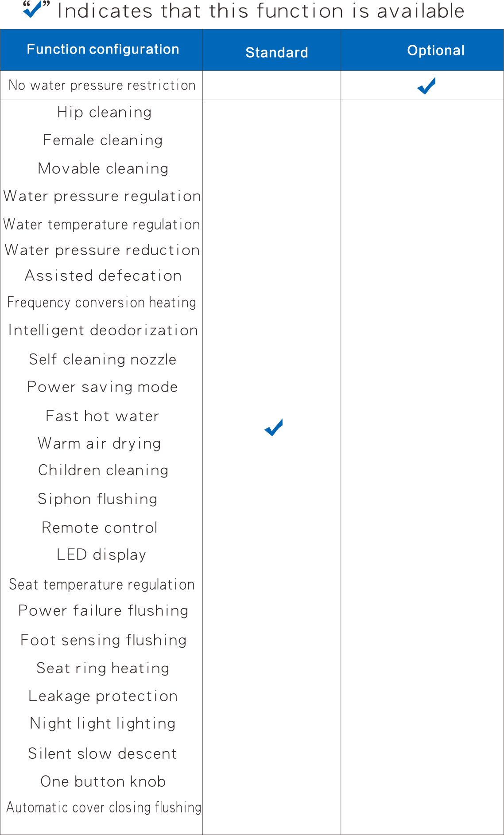Screen dimensions: 504x835
Task: Click the 'Self cleaning nozzle' entry
Action: (103, 359)
